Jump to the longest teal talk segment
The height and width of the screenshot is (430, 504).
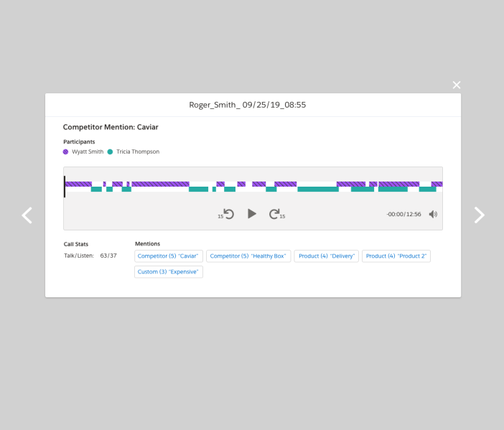pos(318,189)
